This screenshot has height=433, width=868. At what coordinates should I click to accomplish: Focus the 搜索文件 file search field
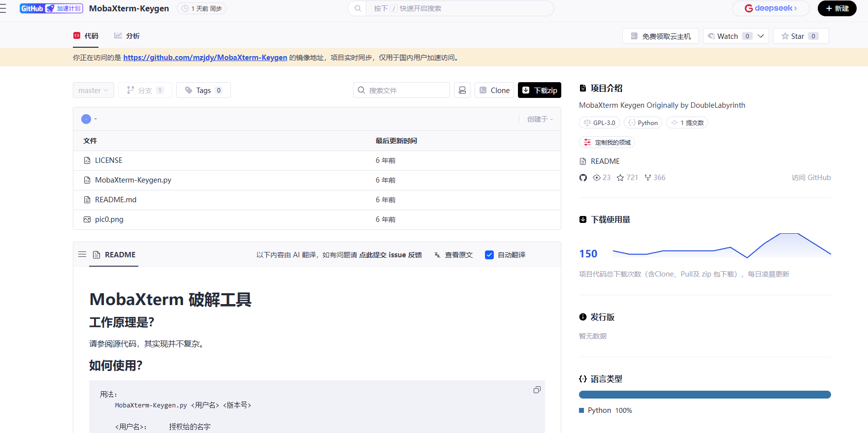click(x=401, y=90)
